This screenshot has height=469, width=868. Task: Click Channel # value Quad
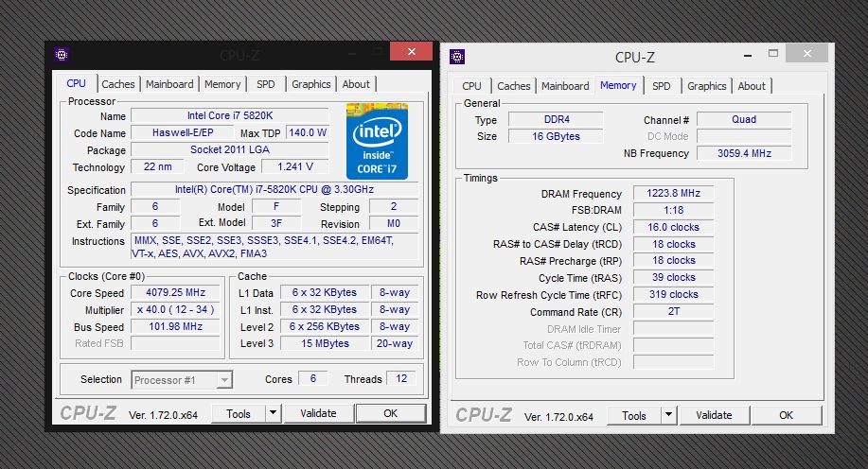[744, 119]
